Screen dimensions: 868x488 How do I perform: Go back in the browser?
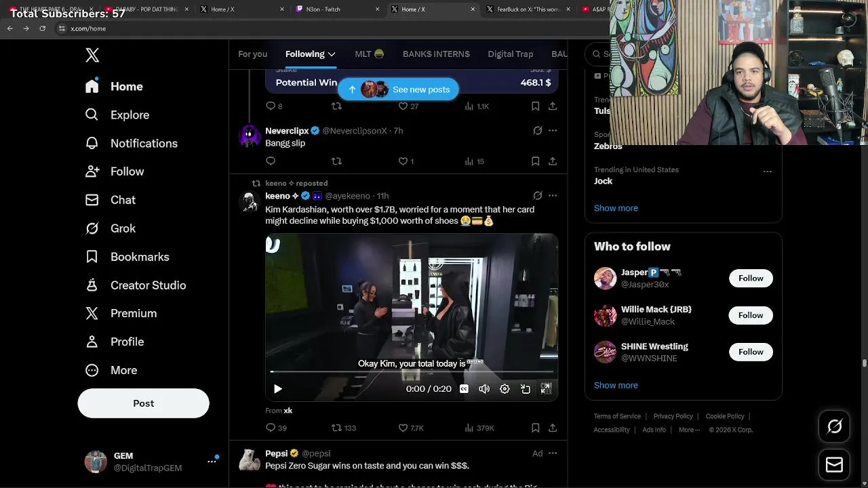9,28
